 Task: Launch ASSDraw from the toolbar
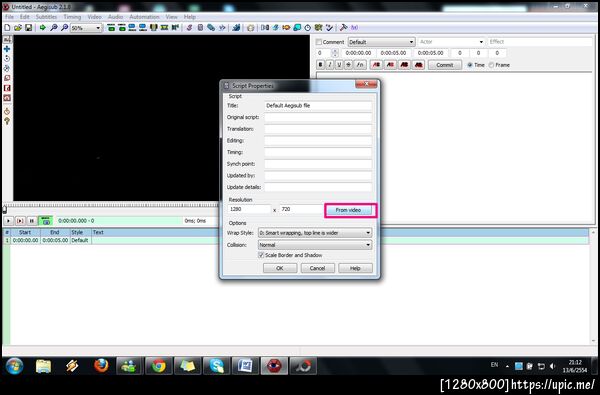click(251, 28)
